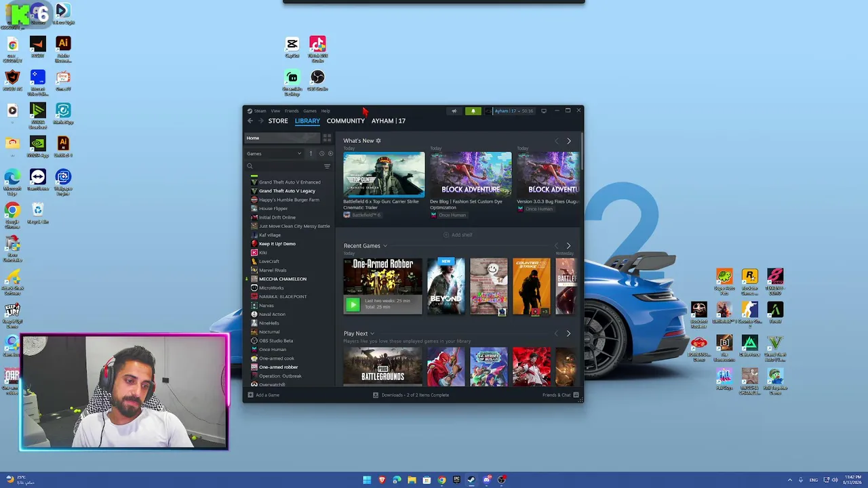
Task: Select House Flipper in library list
Action: [x=273, y=209]
